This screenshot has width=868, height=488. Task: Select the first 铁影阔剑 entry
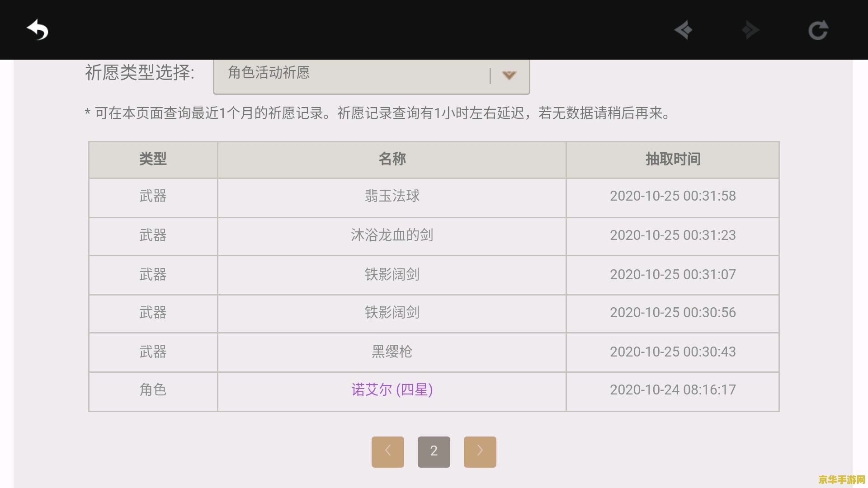coord(392,274)
